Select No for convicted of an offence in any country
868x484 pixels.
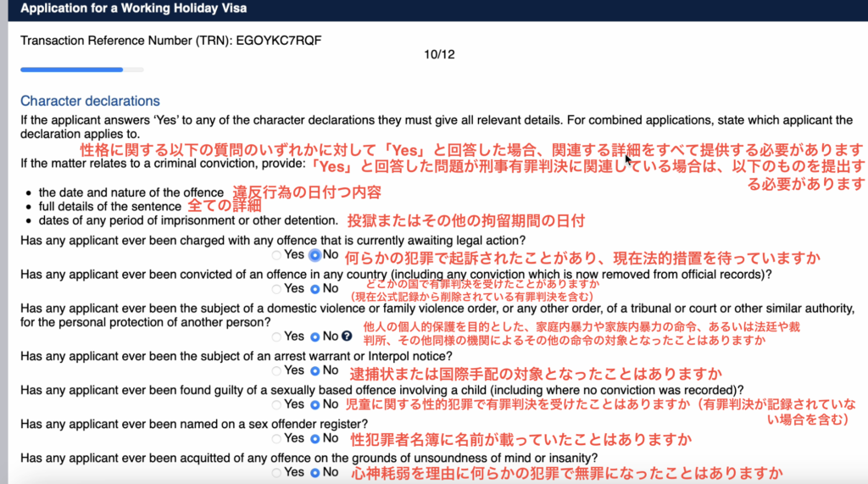pos(315,289)
